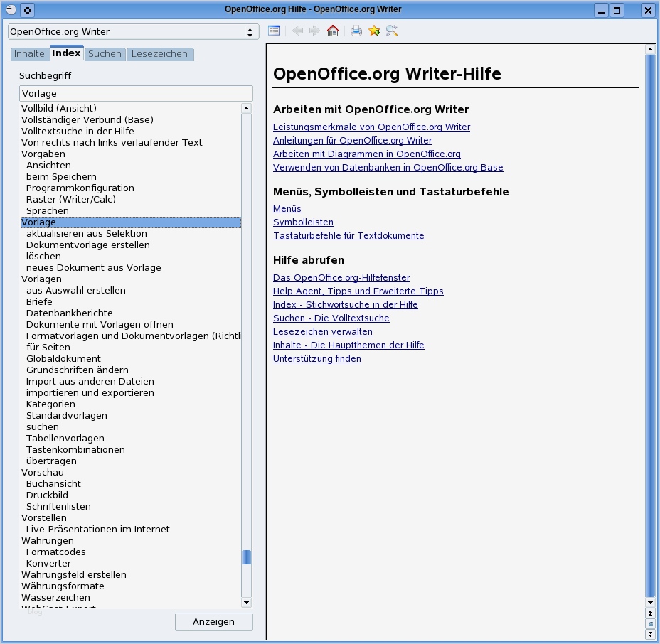Switch to the Suchen tab

coord(105,54)
